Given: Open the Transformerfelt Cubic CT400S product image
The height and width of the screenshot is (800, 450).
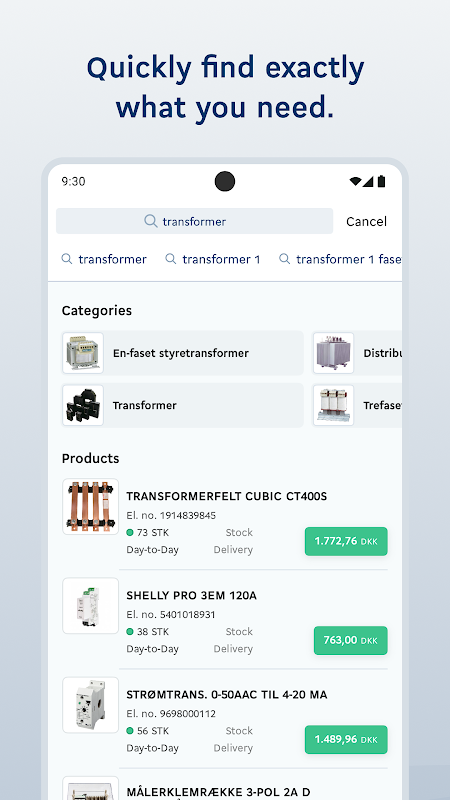Looking at the screenshot, I should (90, 506).
